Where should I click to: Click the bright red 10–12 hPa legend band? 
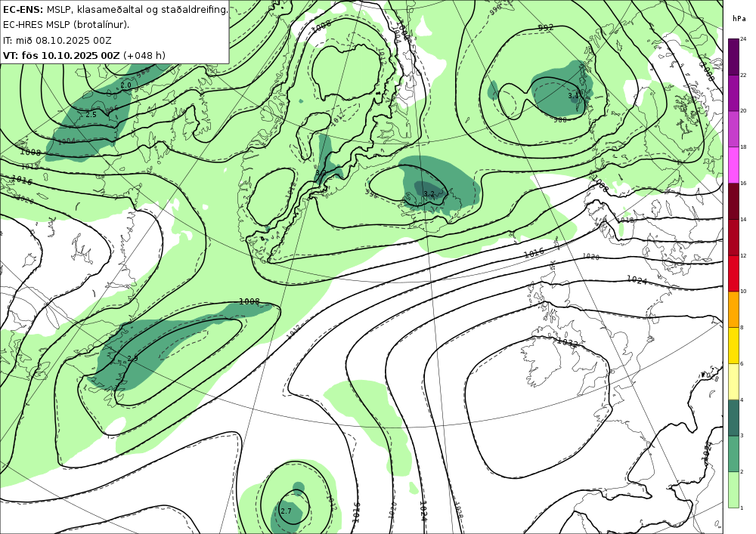[x=733, y=273]
